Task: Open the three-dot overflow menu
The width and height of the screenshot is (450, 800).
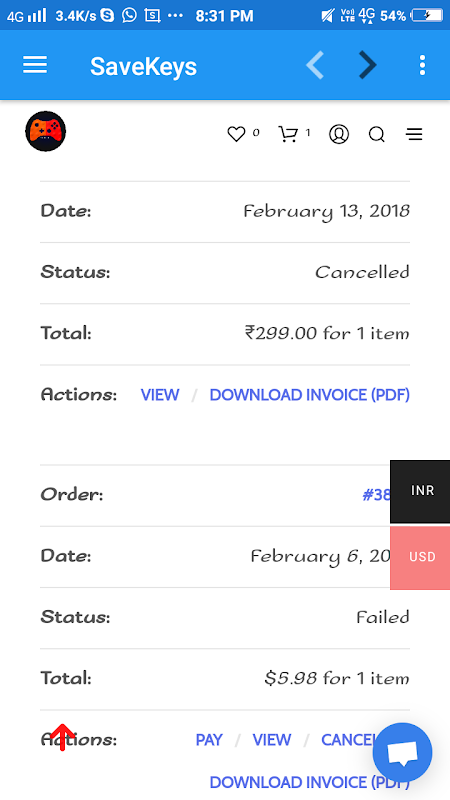Action: point(422,65)
